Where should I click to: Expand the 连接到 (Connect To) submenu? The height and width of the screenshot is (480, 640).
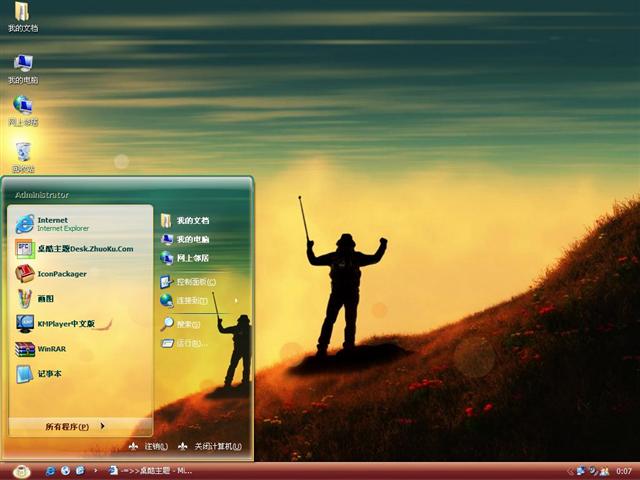192,300
